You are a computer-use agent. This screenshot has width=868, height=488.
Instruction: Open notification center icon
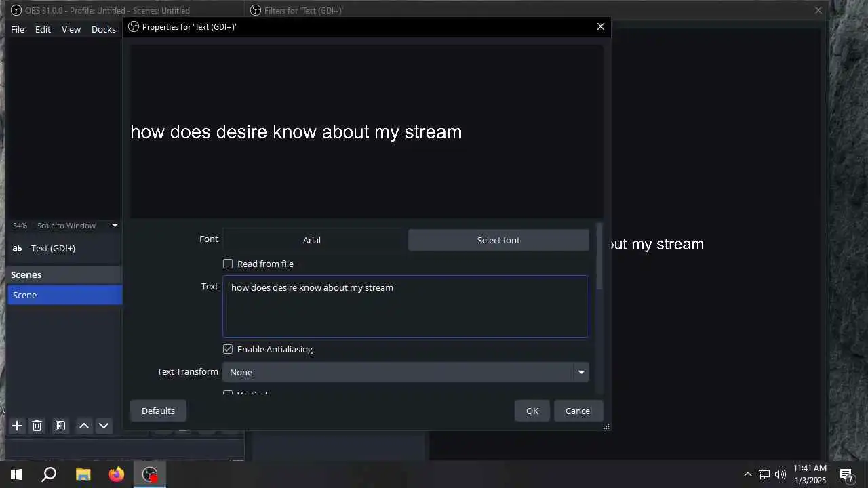pyautogui.click(x=847, y=474)
